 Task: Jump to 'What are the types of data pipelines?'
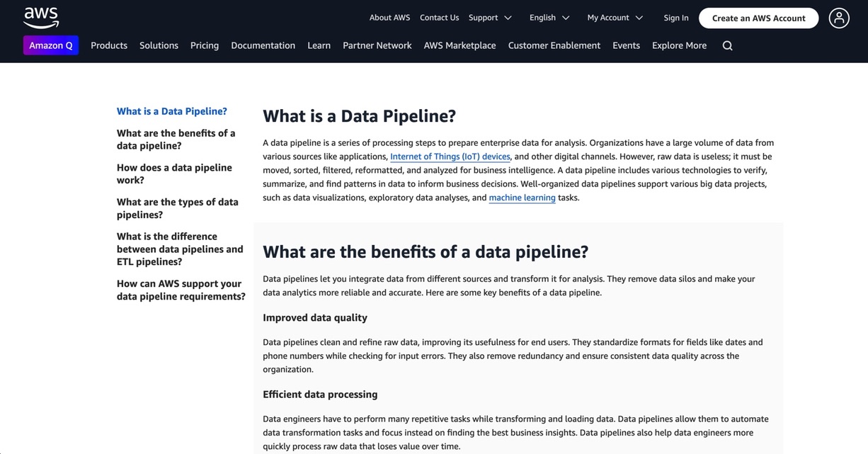click(x=177, y=208)
